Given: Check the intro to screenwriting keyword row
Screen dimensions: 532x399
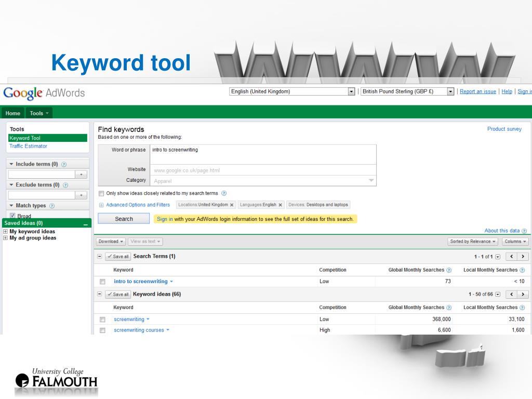Looking at the screenshot, I should [x=102, y=282].
